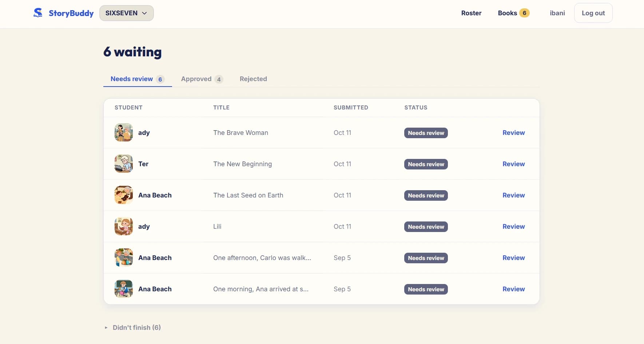
Task: Click Ter's avatar thumbnail
Action: (124, 164)
